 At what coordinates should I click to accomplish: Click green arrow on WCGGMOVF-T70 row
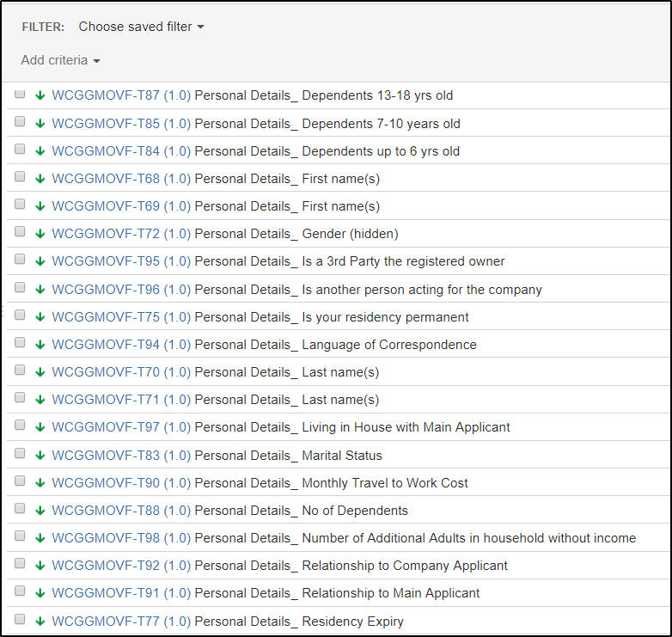40,372
